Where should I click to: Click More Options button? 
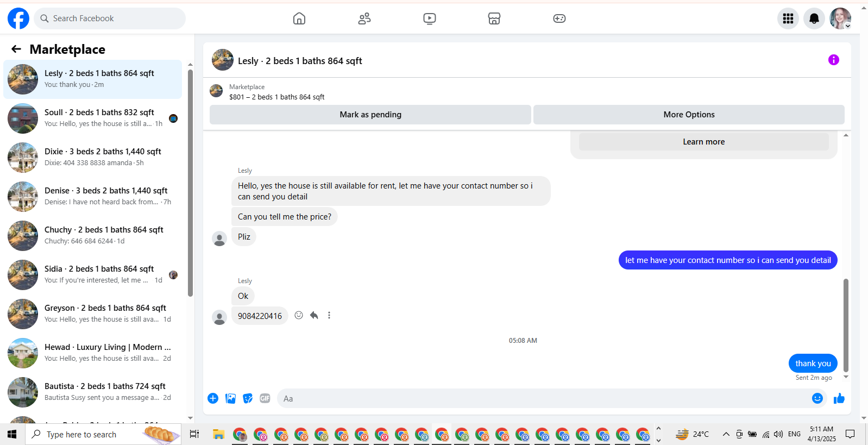(689, 115)
